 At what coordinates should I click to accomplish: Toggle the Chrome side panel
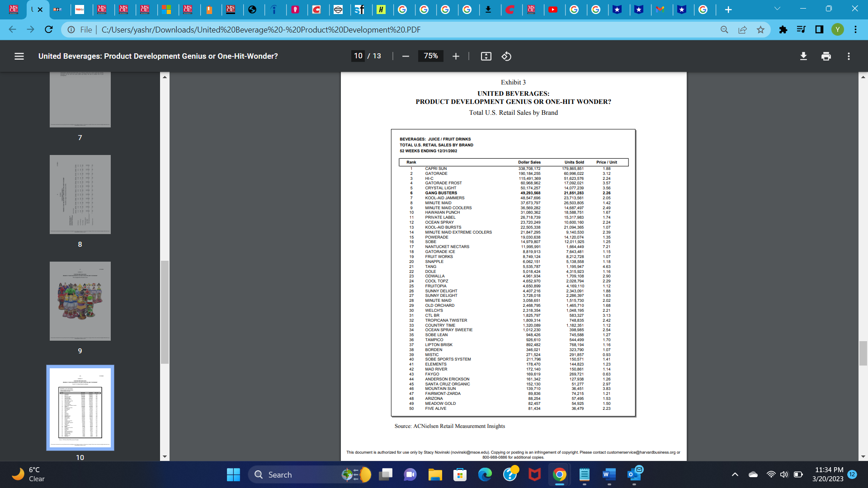point(820,29)
